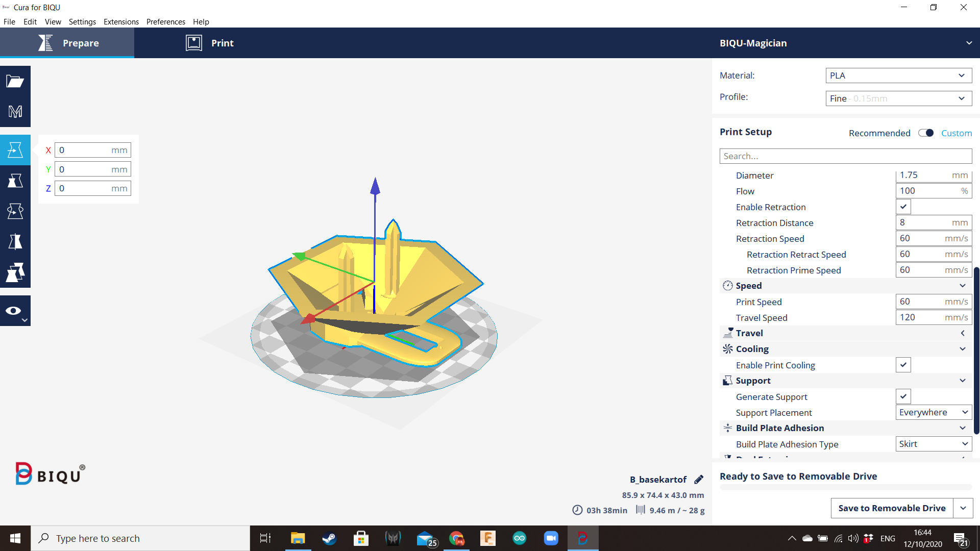Toggle the Generate Support checkbox
Viewport: 980px width, 551px height.
point(903,396)
